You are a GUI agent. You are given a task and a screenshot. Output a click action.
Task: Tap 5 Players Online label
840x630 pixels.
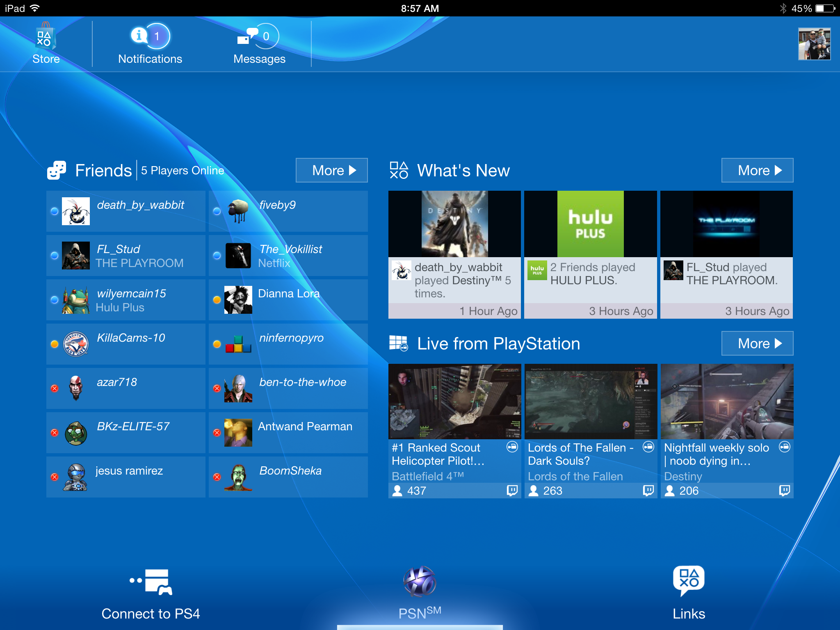pyautogui.click(x=183, y=171)
